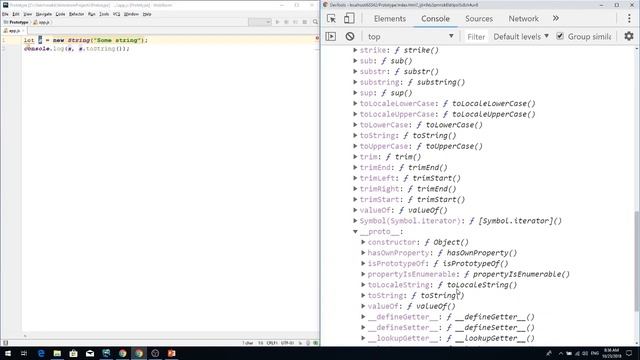
Task: Click WebStorm status bar tool window icon
Action: click(x=5, y=343)
